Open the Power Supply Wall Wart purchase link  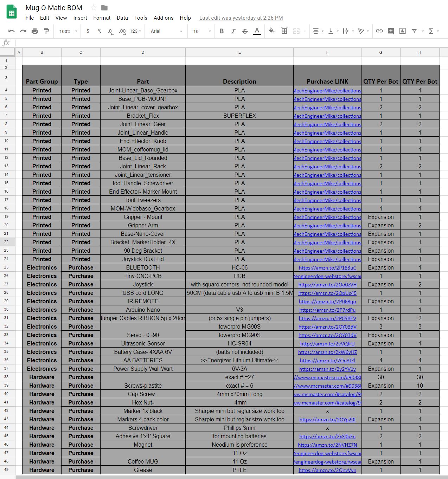point(327,369)
